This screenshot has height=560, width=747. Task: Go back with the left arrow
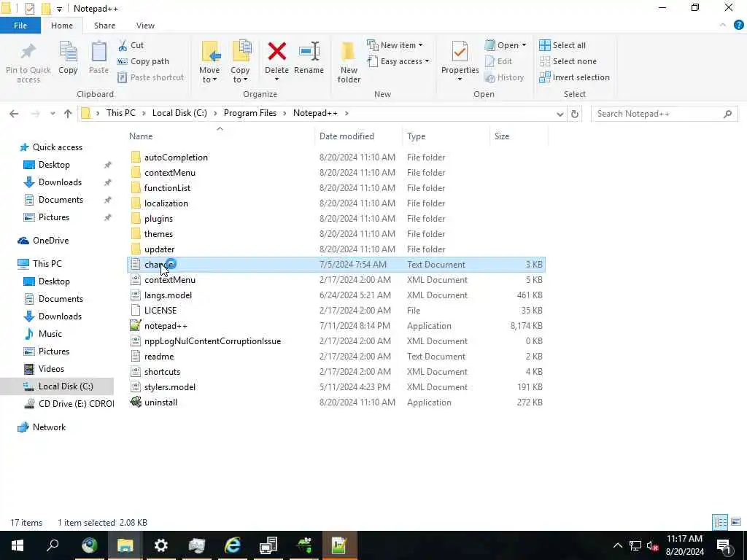click(x=14, y=114)
